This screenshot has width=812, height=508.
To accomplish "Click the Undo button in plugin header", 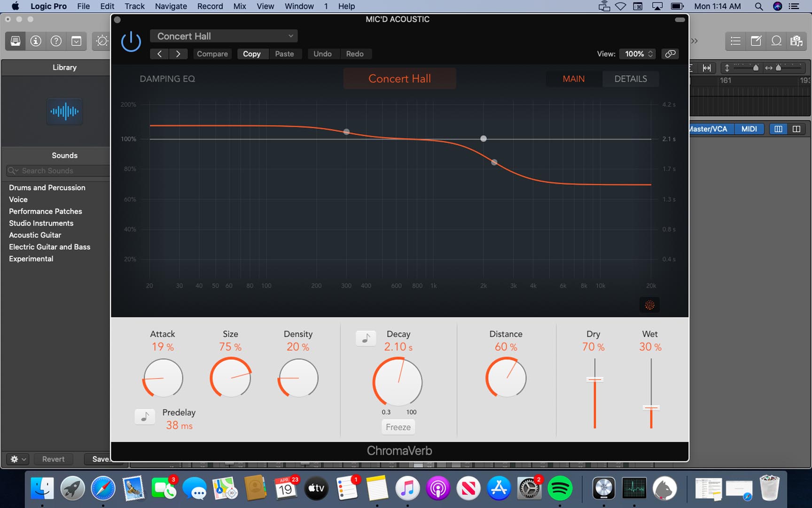I will pyautogui.click(x=322, y=54).
